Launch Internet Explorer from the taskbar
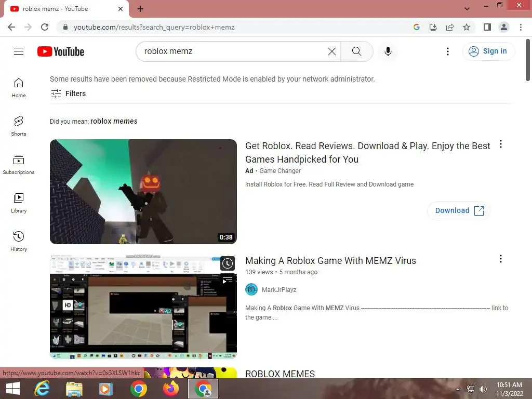 coord(42,389)
